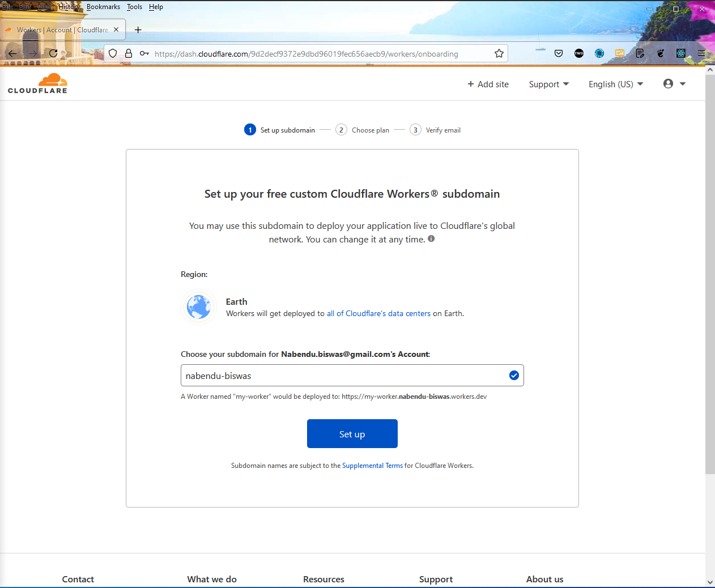715x588 pixels.
Task: Expand the Support dropdown
Action: point(548,84)
